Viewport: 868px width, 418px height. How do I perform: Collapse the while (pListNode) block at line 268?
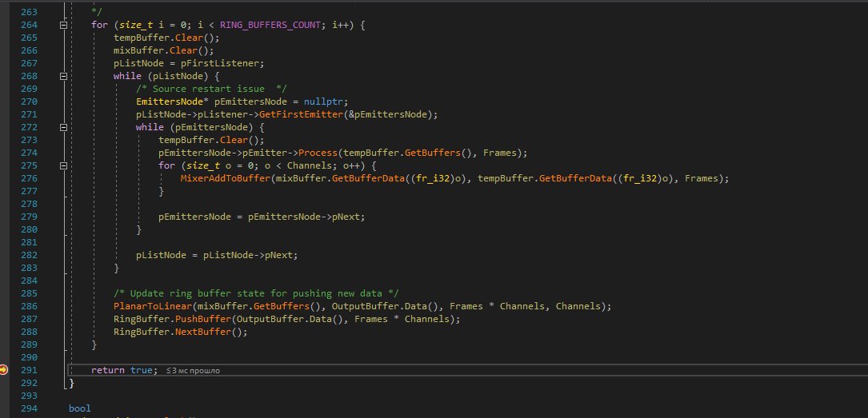coord(64,76)
